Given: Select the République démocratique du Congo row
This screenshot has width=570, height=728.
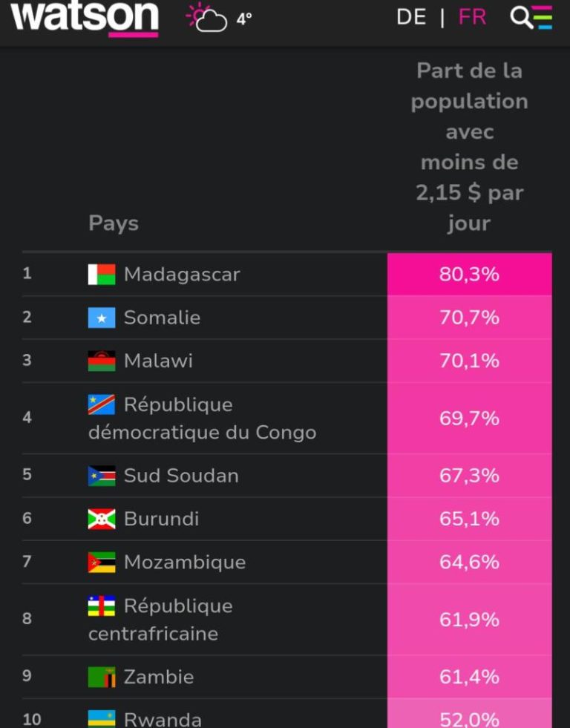Looking at the screenshot, I should tap(202, 419).
